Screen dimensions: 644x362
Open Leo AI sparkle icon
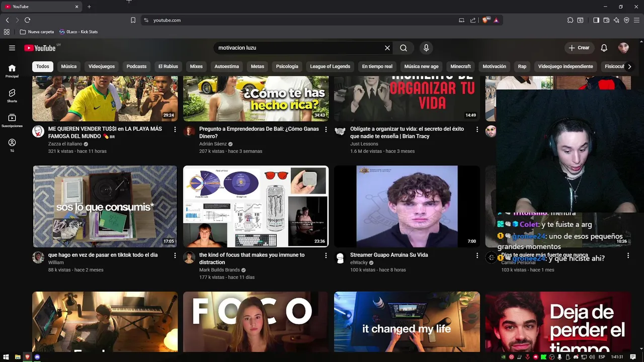(x=616, y=20)
